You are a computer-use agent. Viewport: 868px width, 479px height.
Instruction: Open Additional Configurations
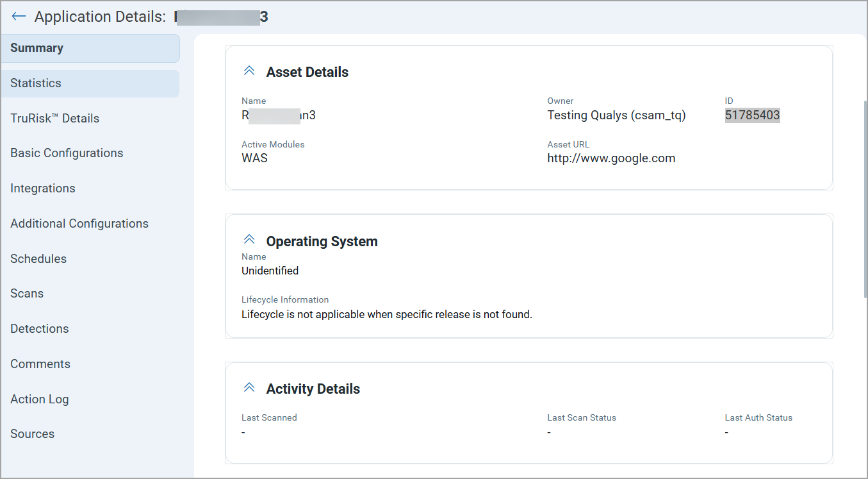coord(79,224)
